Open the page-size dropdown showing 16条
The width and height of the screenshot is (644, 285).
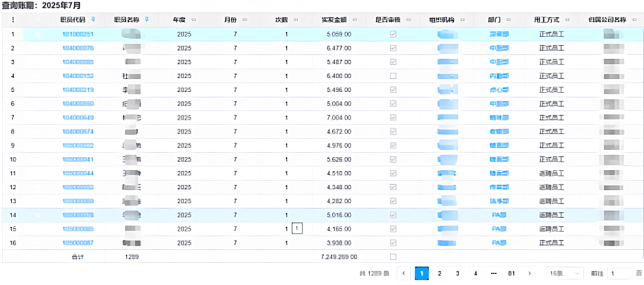[565, 273]
